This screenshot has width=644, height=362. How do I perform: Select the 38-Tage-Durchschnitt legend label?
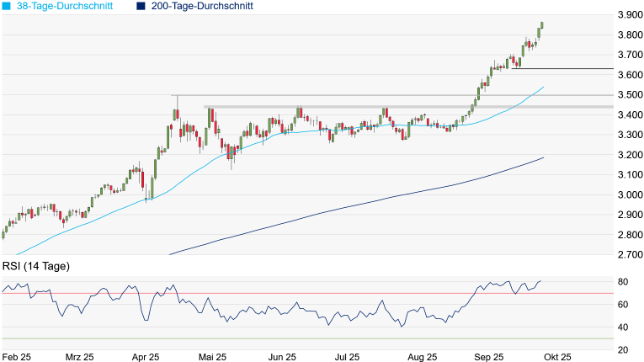pos(65,6)
